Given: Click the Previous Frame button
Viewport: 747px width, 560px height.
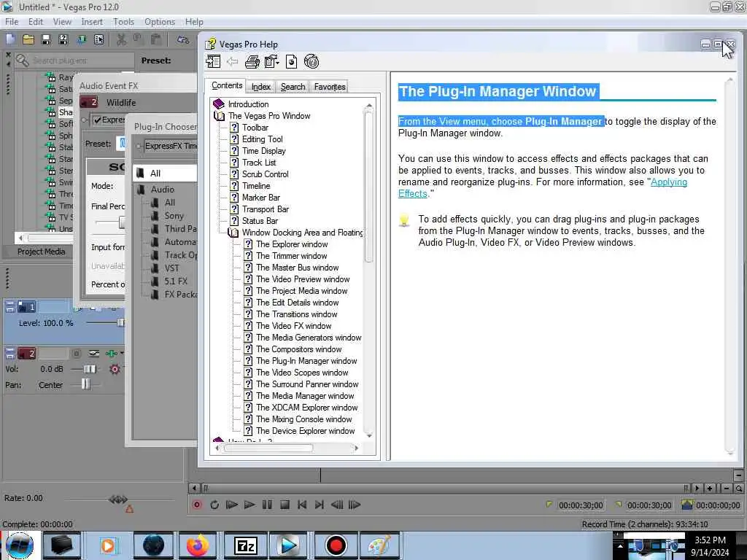Looking at the screenshot, I should (x=337, y=505).
